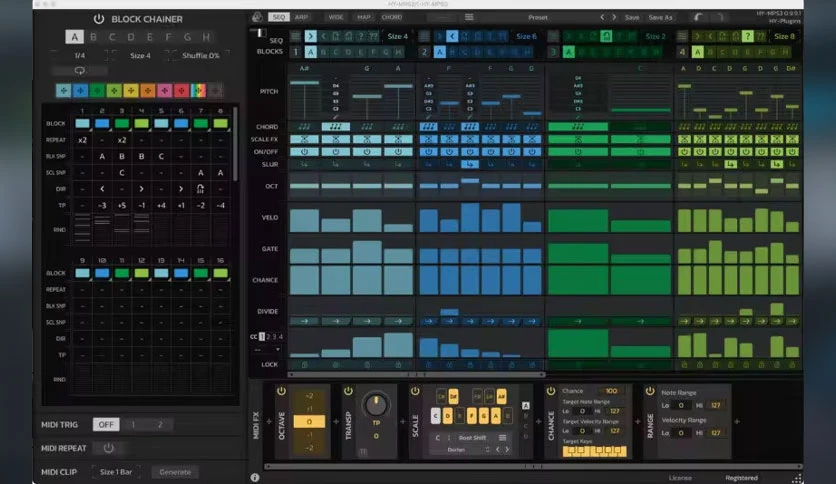
Task: Click the first divide arrow in sequencer 1
Action: (304, 321)
